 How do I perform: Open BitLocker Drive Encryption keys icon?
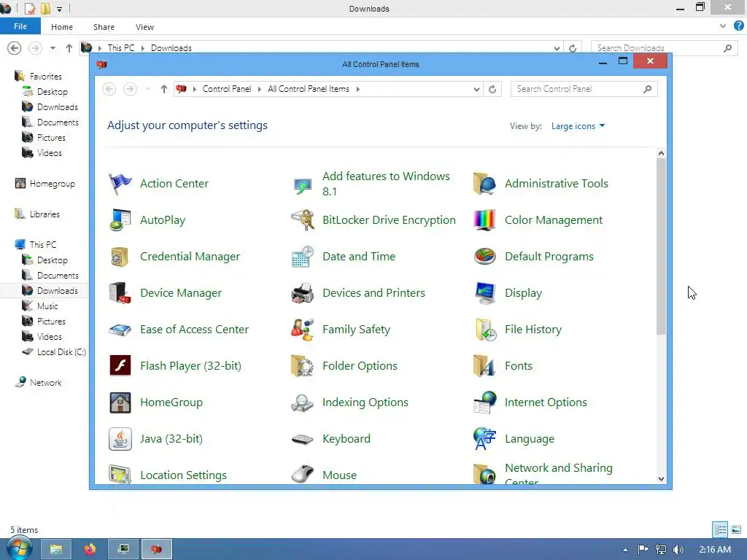(x=303, y=220)
